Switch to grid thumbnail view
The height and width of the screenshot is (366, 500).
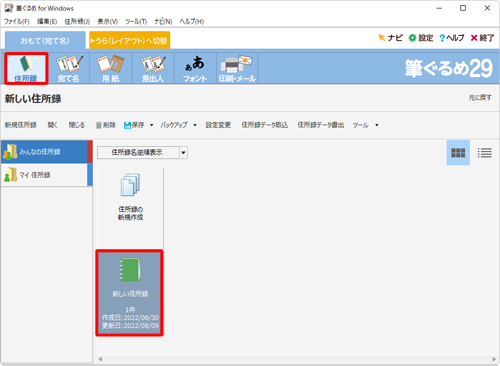click(x=458, y=153)
